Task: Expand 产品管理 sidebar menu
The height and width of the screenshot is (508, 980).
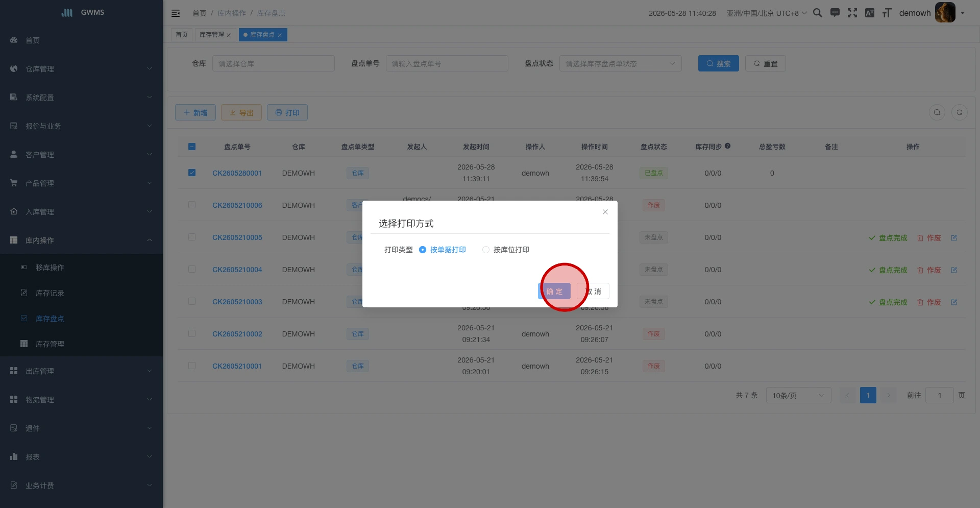Action: 82,183
